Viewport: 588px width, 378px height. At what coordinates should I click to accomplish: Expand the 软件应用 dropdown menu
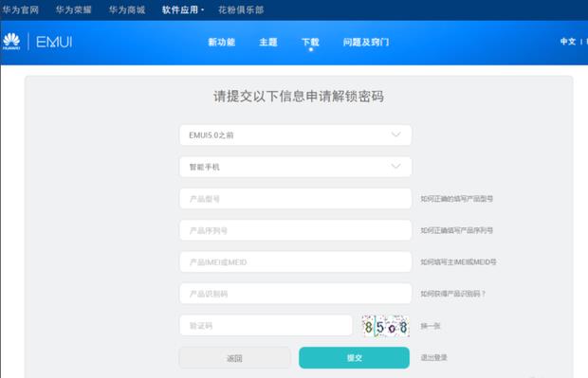click(183, 9)
